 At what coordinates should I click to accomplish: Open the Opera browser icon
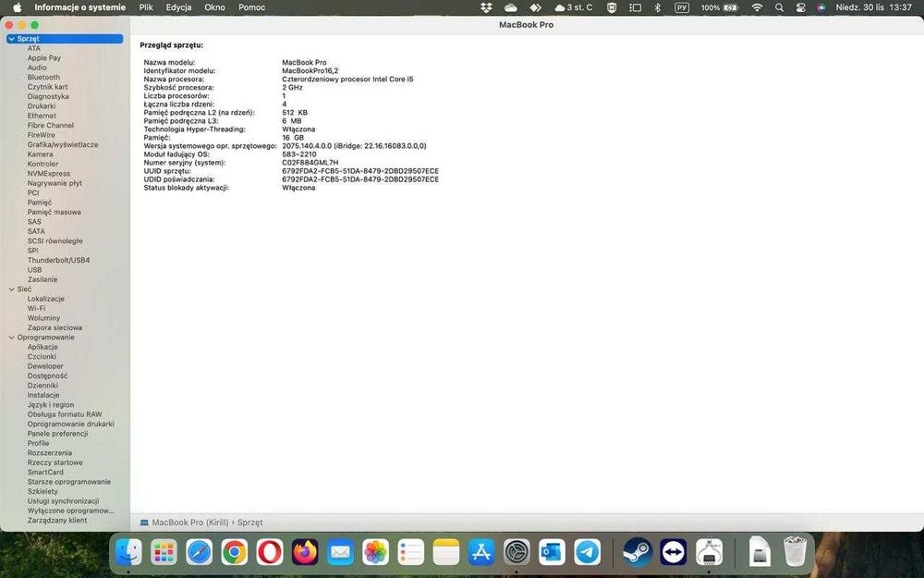[x=270, y=553]
